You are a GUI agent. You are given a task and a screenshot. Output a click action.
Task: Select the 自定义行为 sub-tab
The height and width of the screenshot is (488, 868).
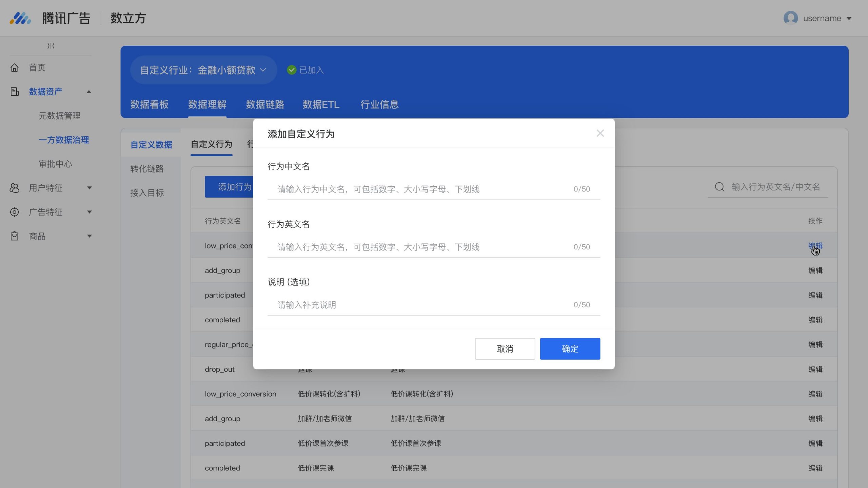[212, 144]
